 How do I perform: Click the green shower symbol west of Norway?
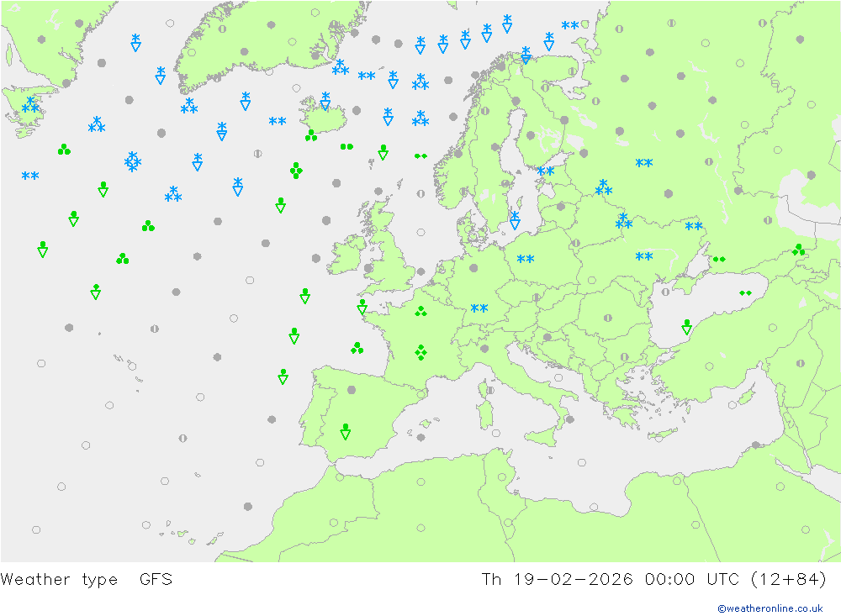point(383,152)
